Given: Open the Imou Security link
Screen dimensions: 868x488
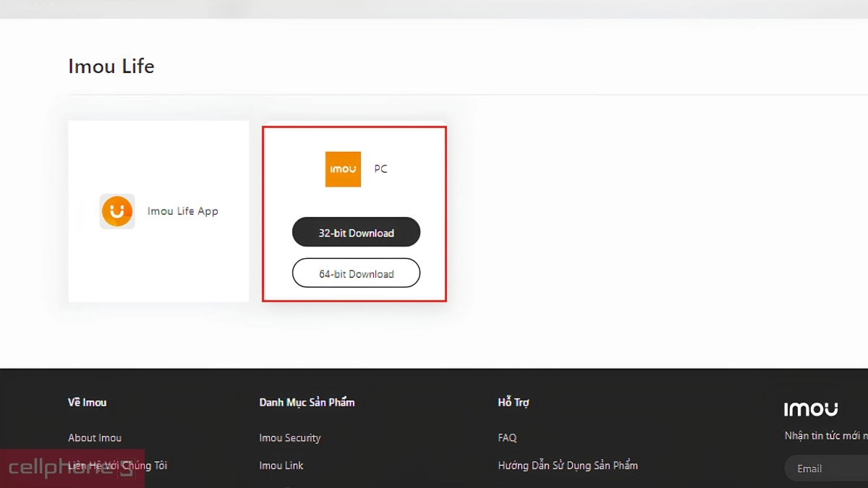Looking at the screenshot, I should [290, 438].
